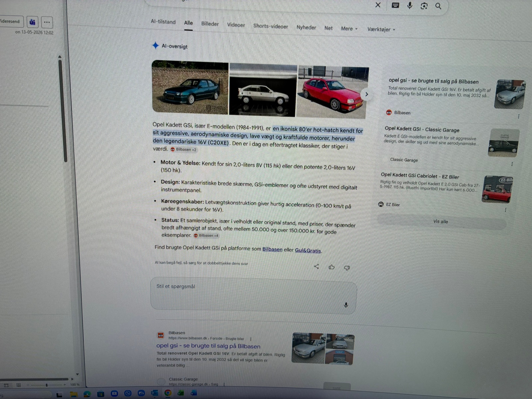Give thumbs down to AI overview
The height and width of the screenshot is (399, 532).
pyautogui.click(x=347, y=268)
